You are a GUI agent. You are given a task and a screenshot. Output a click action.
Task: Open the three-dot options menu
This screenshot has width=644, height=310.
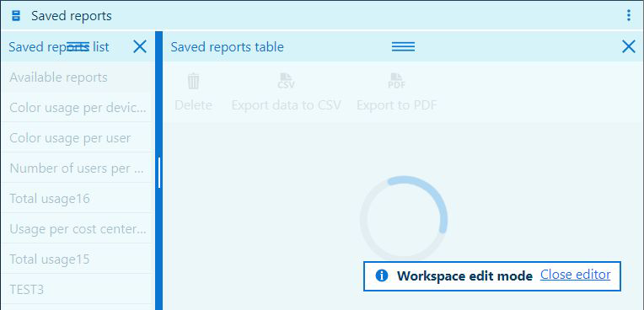[x=628, y=16]
